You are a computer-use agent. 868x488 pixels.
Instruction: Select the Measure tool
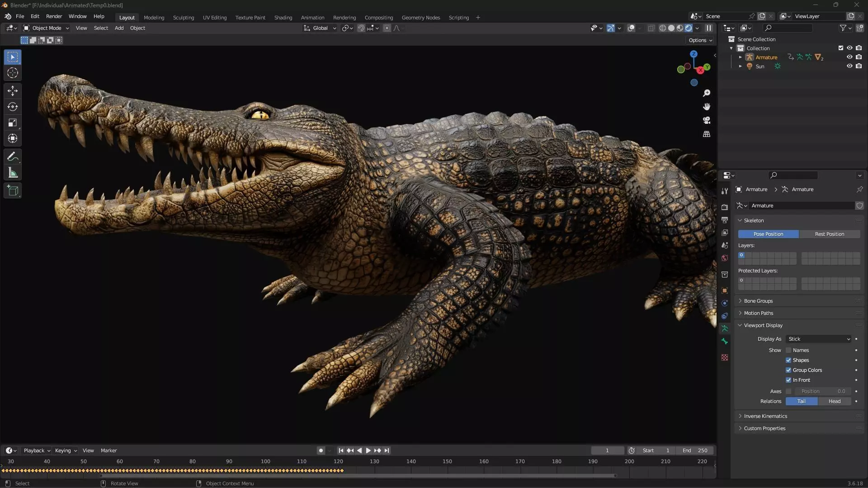pyautogui.click(x=13, y=173)
